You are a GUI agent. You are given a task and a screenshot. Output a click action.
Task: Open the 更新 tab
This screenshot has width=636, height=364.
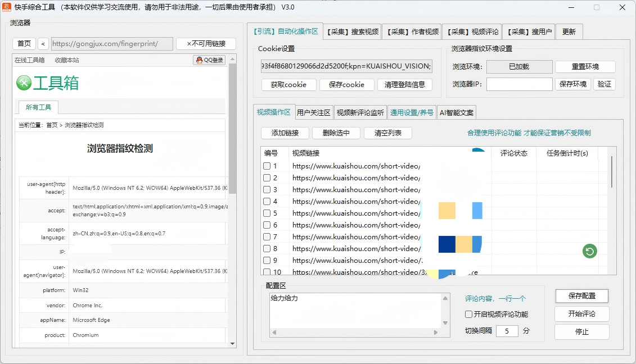(569, 31)
